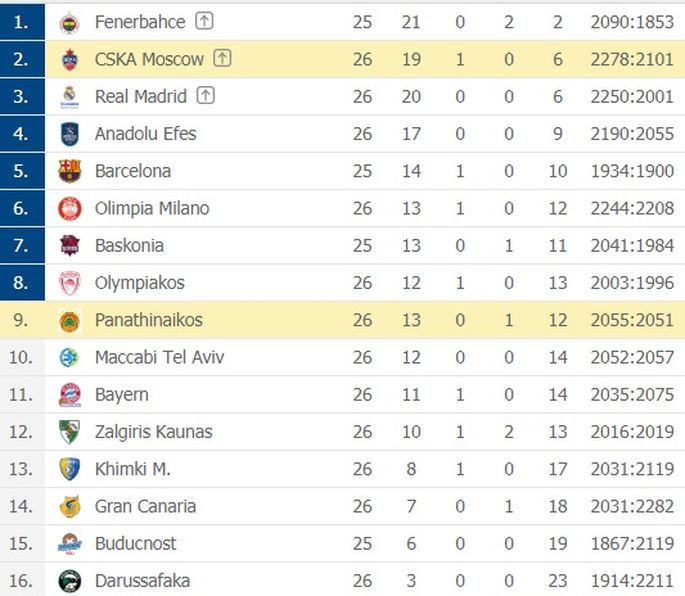The height and width of the screenshot is (596, 685).
Task: Click the Zalgiris Kaunas green crest
Action: click(69, 432)
